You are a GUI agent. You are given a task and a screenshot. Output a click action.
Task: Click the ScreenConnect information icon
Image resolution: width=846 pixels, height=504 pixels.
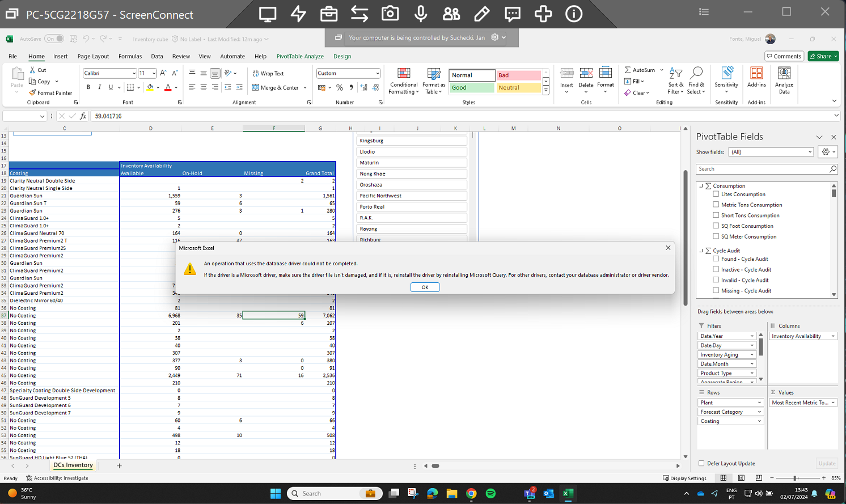coord(574,14)
